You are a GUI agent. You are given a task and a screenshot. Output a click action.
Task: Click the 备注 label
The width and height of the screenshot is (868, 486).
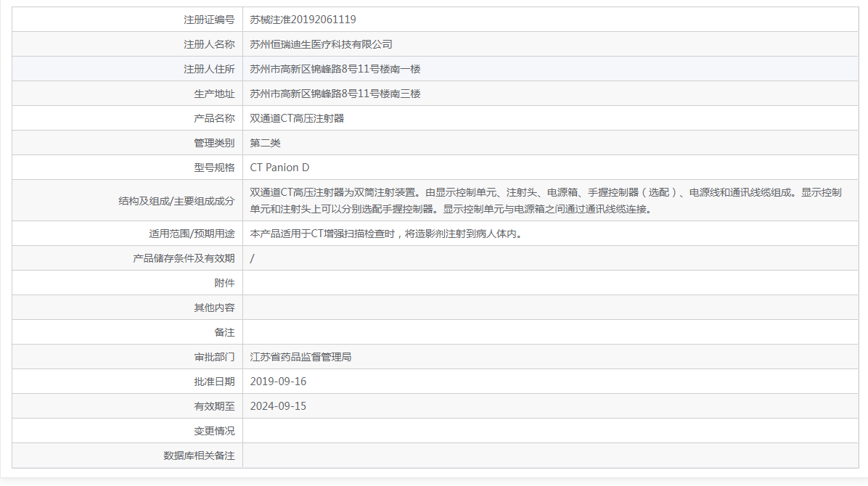tap(225, 333)
